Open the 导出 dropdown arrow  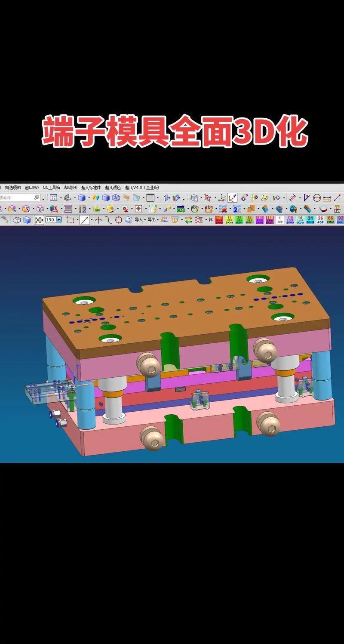157,220
